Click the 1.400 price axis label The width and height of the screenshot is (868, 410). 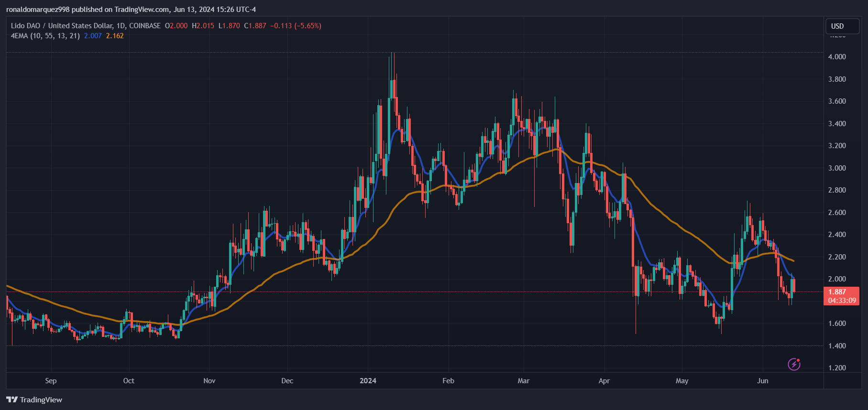pyautogui.click(x=837, y=346)
